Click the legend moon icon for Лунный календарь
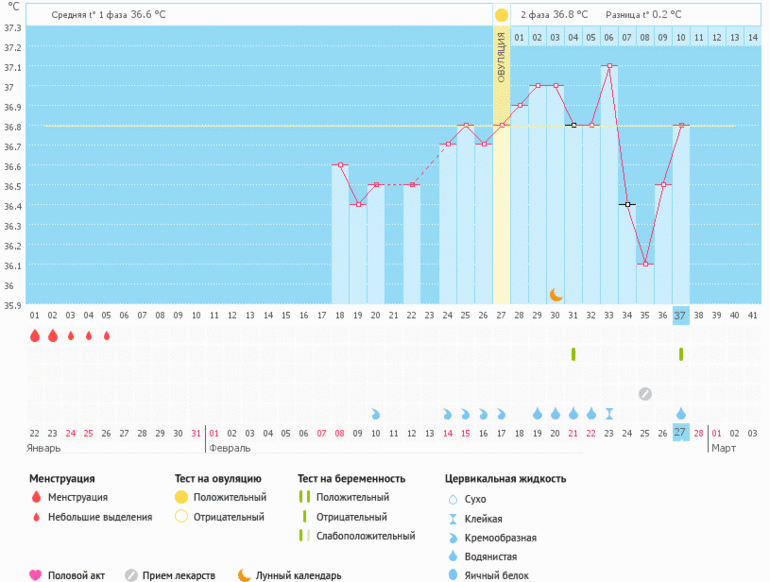770x582 pixels. tap(244, 575)
